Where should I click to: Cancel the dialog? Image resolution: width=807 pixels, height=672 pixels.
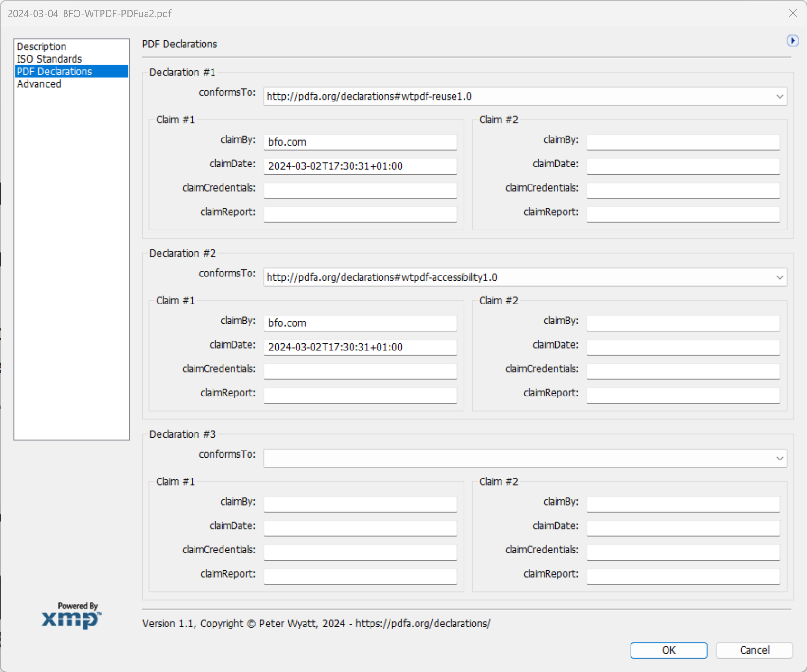click(753, 650)
